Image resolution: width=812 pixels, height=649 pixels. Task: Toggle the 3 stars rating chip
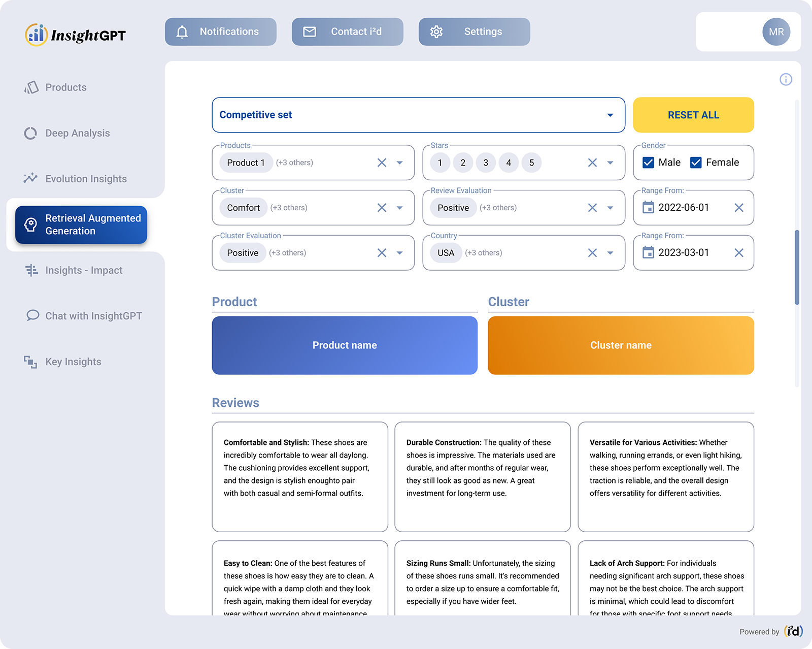[486, 163]
